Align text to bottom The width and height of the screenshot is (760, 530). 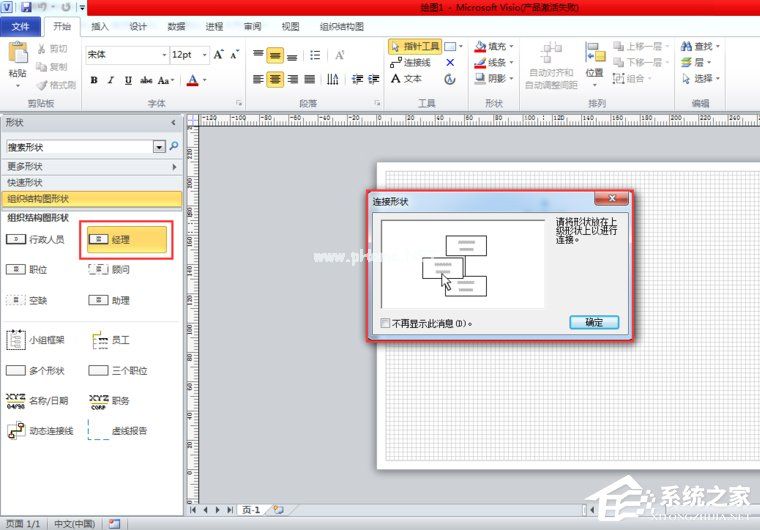(x=292, y=55)
